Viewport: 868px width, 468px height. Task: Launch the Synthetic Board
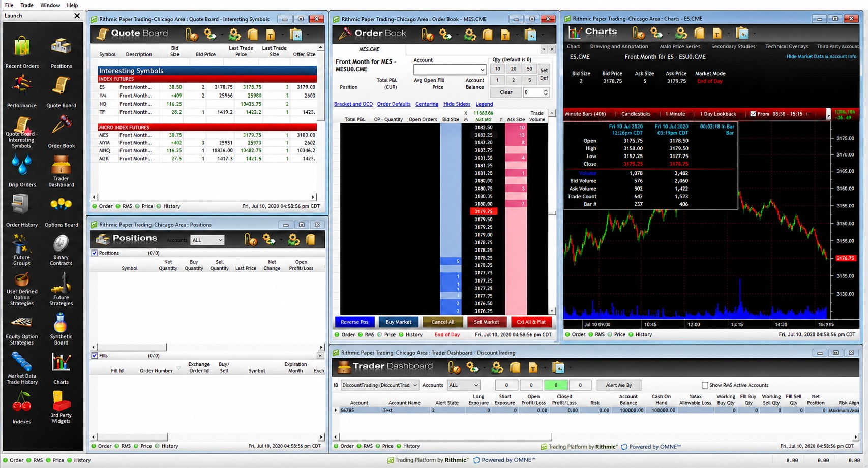(x=61, y=330)
